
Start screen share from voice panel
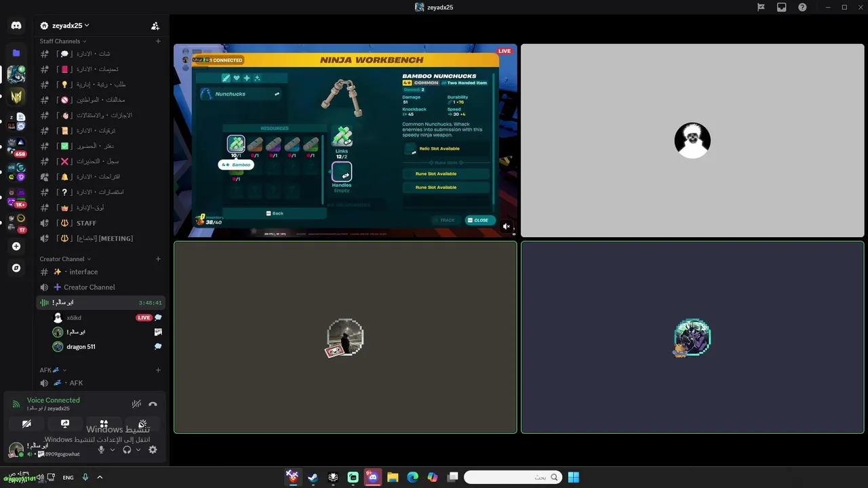click(65, 424)
